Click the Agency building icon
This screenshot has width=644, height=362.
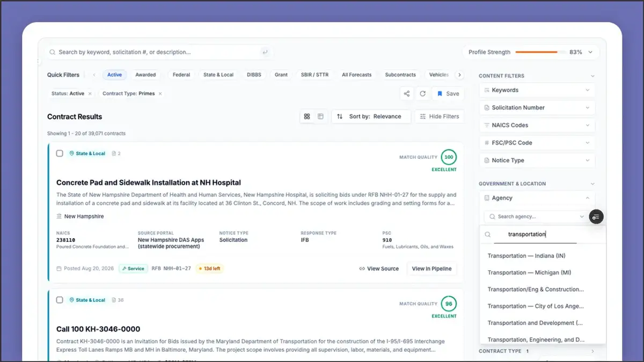pos(487,198)
